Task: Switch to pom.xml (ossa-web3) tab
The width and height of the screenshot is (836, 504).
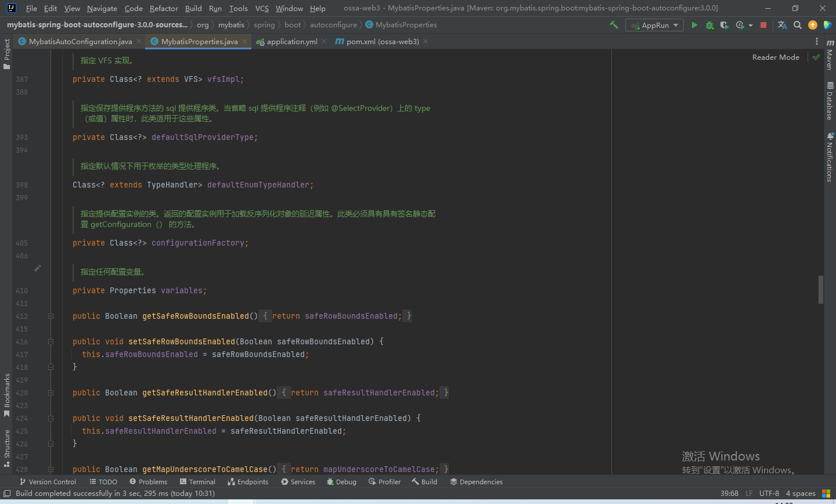Action: [382, 41]
